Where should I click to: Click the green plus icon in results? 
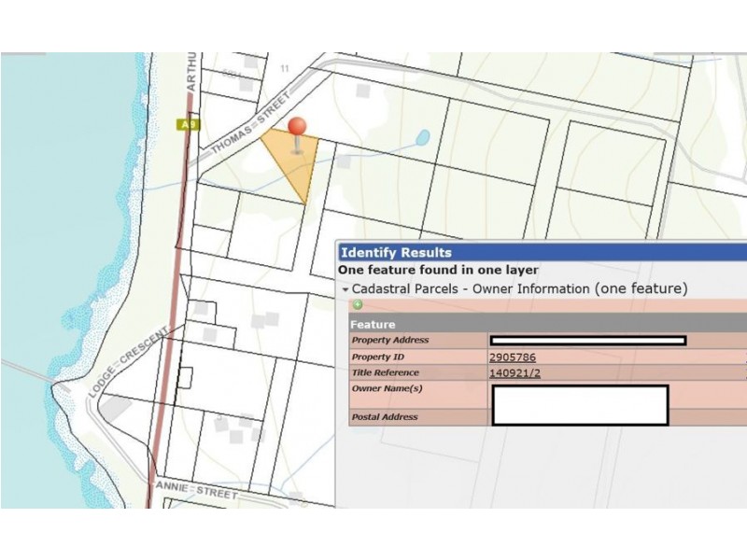coord(358,305)
